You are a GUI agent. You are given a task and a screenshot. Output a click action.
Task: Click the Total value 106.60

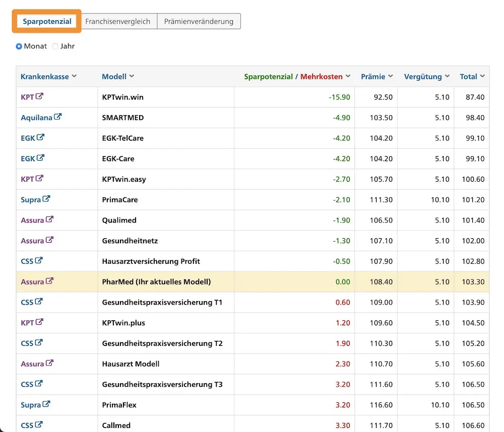click(473, 425)
